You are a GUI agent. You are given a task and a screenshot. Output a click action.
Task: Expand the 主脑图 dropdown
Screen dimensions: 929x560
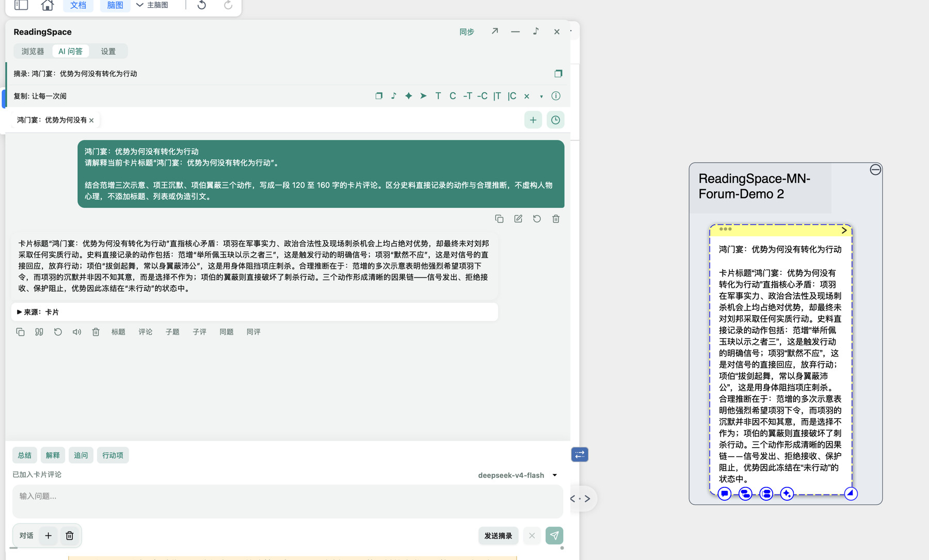tap(152, 5)
